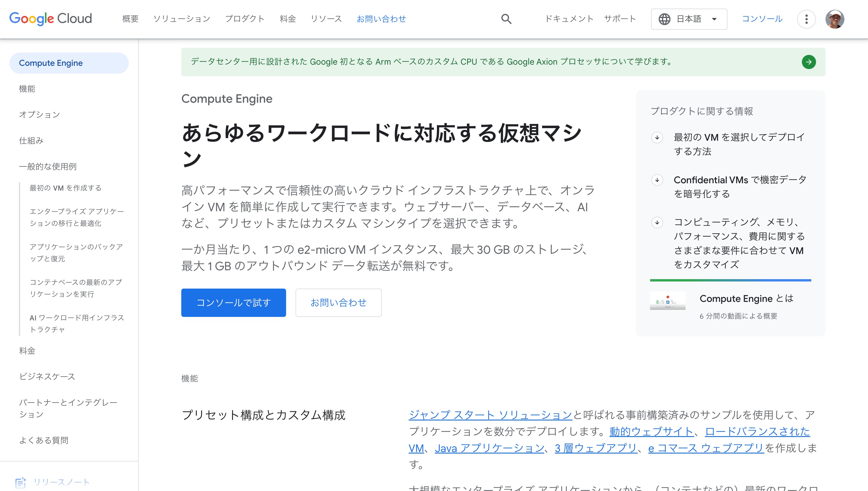Open リリースノート link
868x491 pixels.
[x=61, y=482]
